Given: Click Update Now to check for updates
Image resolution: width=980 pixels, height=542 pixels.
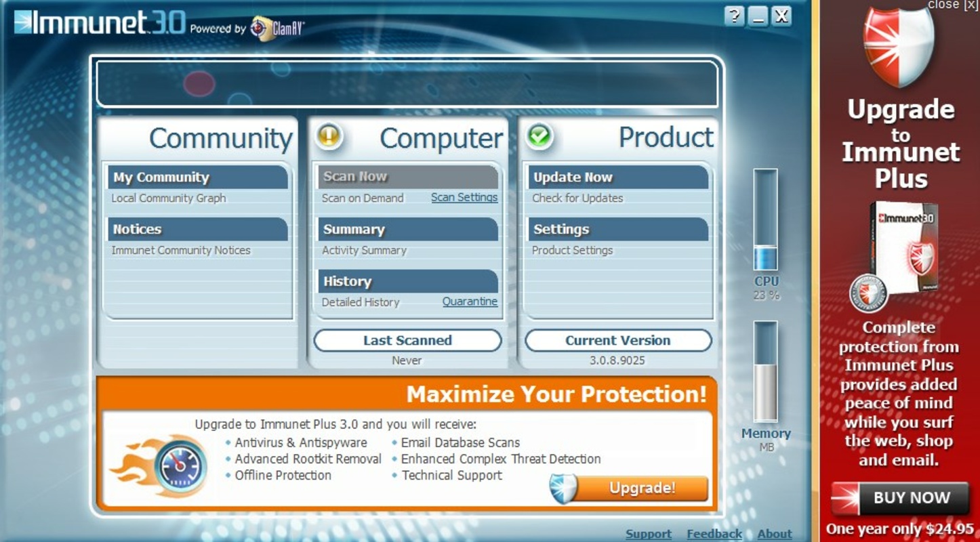Looking at the screenshot, I should [x=618, y=177].
